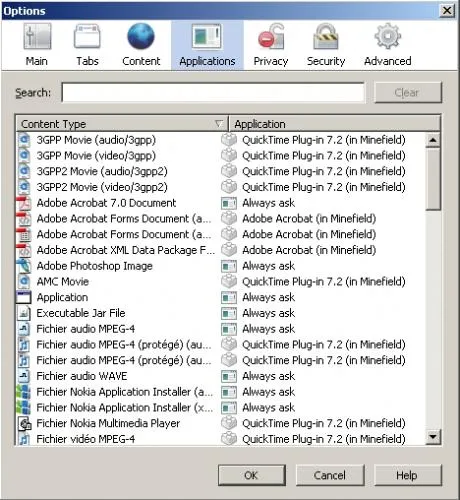460x500 pixels.
Task: Click plug-in icon for Fichier Nokia Multimedia Player
Action: point(229,423)
